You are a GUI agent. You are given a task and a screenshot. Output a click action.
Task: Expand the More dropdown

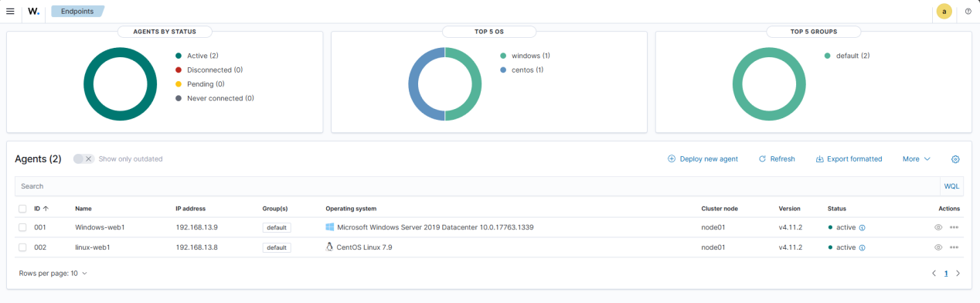916,159
